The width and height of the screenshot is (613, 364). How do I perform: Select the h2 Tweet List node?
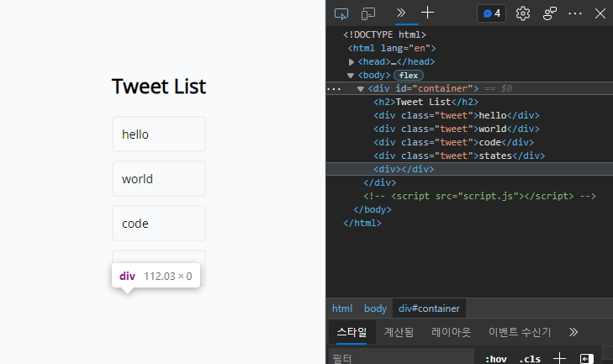(425, 102)
